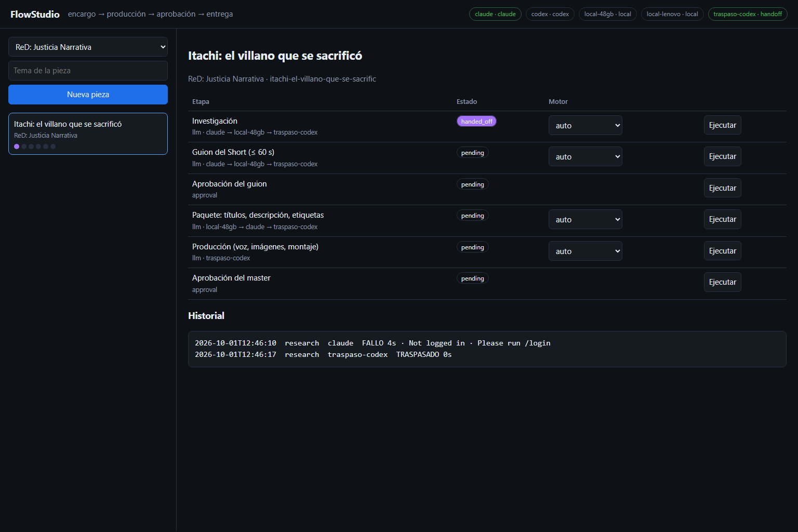Run Ejecutar for Guion del Short
Screen dimensions: 798x532
722,156
